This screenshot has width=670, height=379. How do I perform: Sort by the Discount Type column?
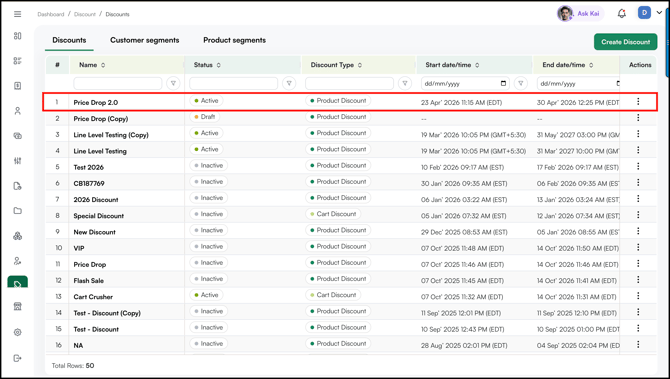pyautogui.click(x=360, y=65)
